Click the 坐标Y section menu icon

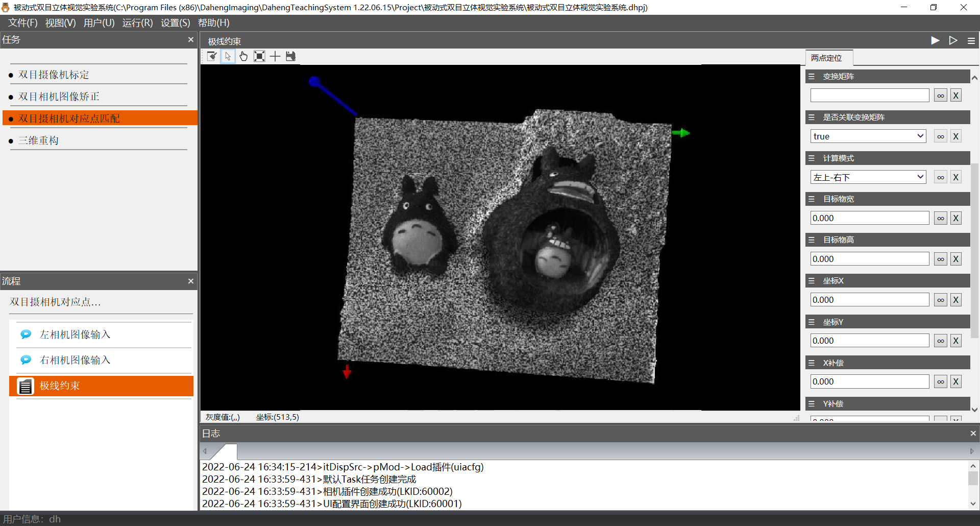pos(812,322)
